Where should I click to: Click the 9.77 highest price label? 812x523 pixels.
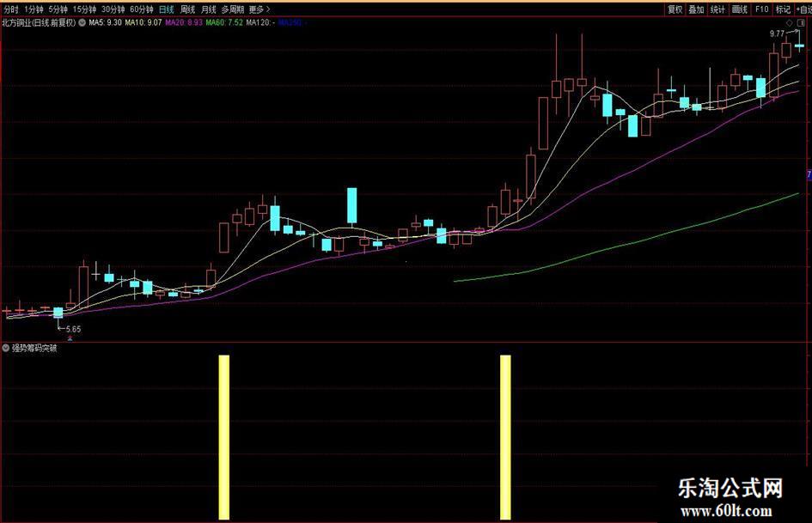click(777, 33)
